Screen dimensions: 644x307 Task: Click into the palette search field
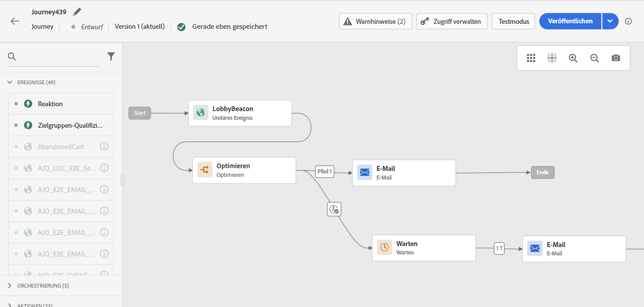(59, 57)
